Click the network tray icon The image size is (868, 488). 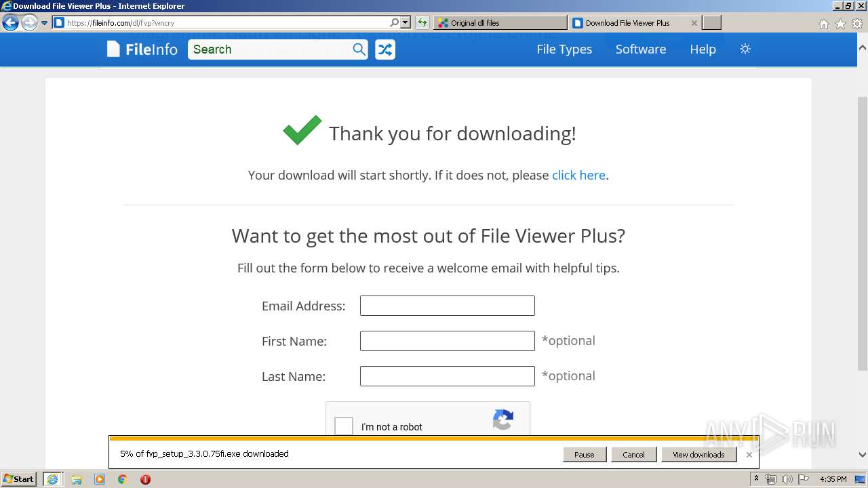coord(771,479)
